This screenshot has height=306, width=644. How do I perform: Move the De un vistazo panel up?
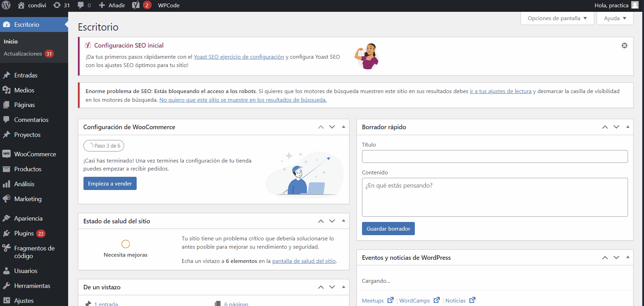pyautogui.click(x=321, y=287)
